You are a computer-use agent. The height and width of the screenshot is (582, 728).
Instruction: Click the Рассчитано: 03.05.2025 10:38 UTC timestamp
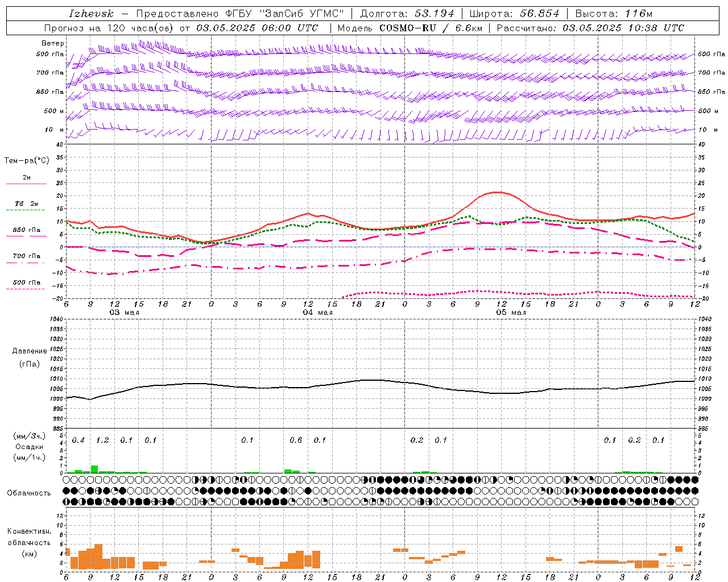[590, 28]
